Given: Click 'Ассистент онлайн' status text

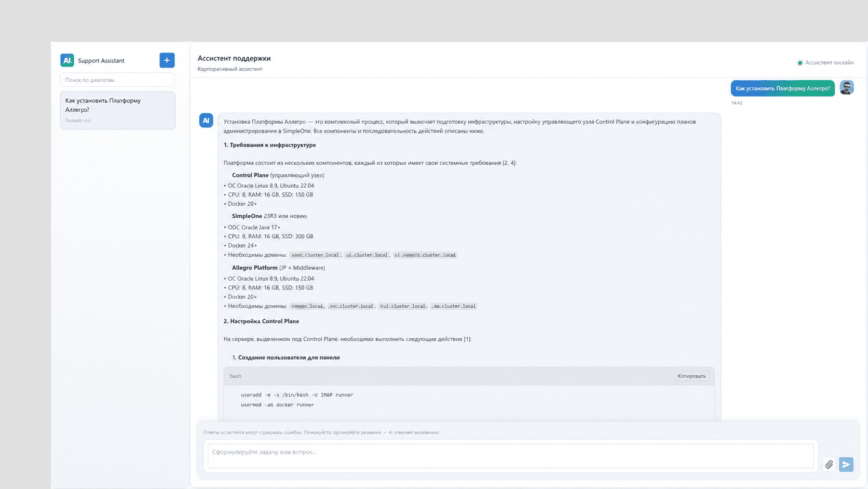Looking at the screenshot, I should [x=830, y=63].
